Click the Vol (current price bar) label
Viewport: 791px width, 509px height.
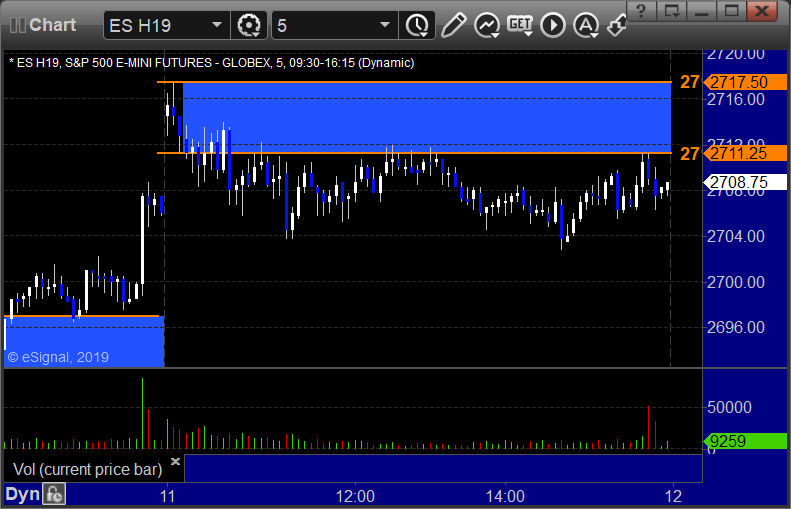[88, 470]
